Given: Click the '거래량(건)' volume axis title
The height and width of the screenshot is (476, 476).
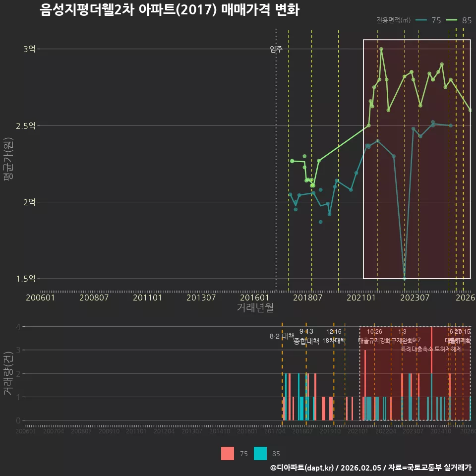Looking at the screenshot, I should (8, 373).
